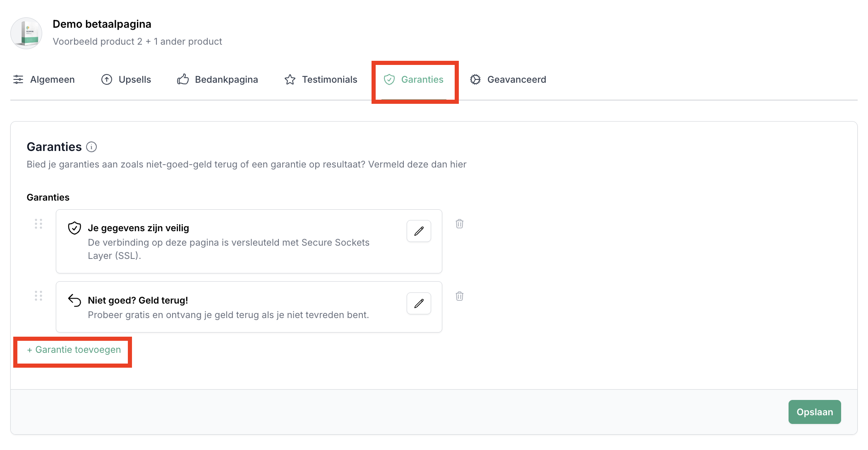The width and height of the screenshot is (868, 450).
Task: Edit the 'Niet goed? Geld terug!' guarantee
Action: click(x=419, y=303)
